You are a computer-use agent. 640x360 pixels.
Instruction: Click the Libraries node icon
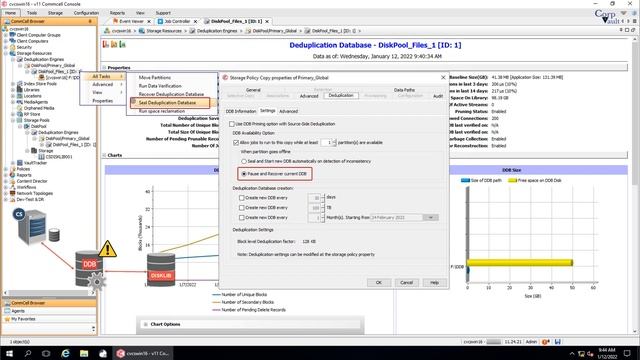(20, 90)
